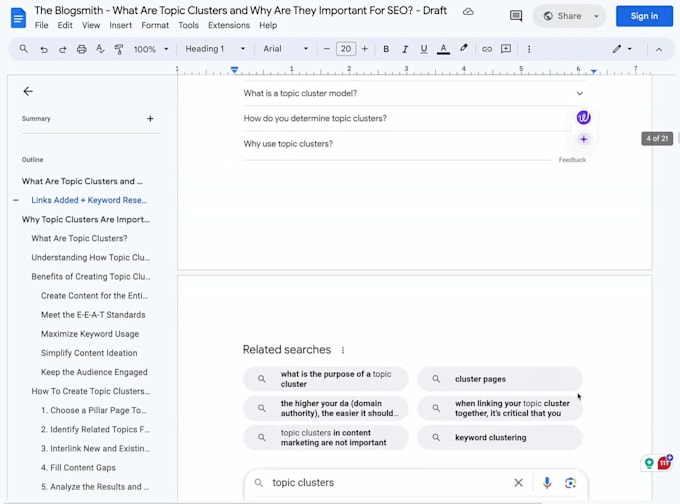
Task: Check the cloud document status icon
Action: click(x=468, y=11)
